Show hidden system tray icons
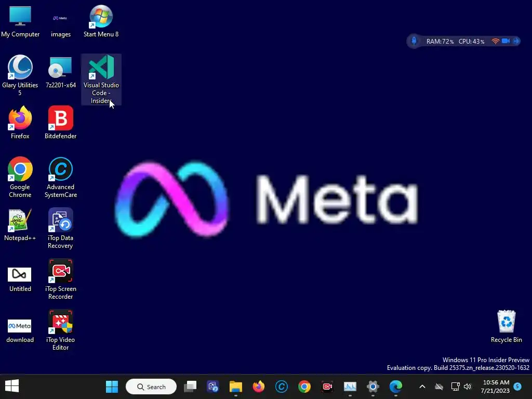The height and width of the screenshot is (399, 532). (422, 387)
